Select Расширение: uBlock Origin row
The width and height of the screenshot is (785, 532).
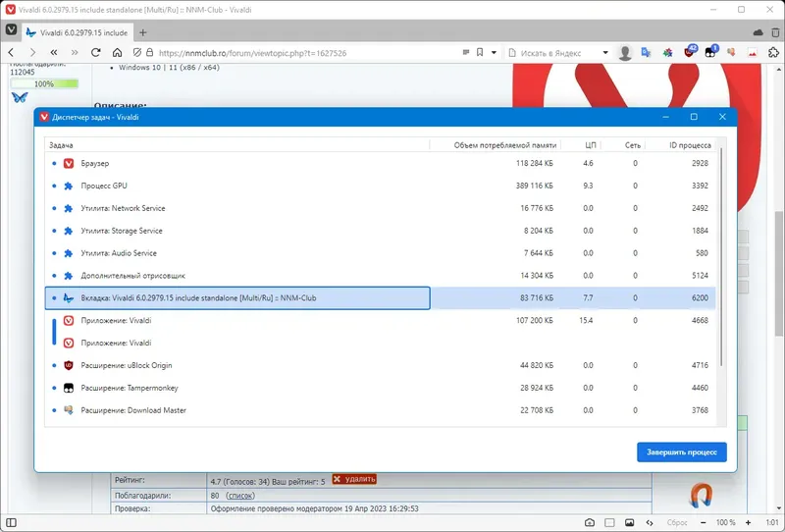(381, 366)
